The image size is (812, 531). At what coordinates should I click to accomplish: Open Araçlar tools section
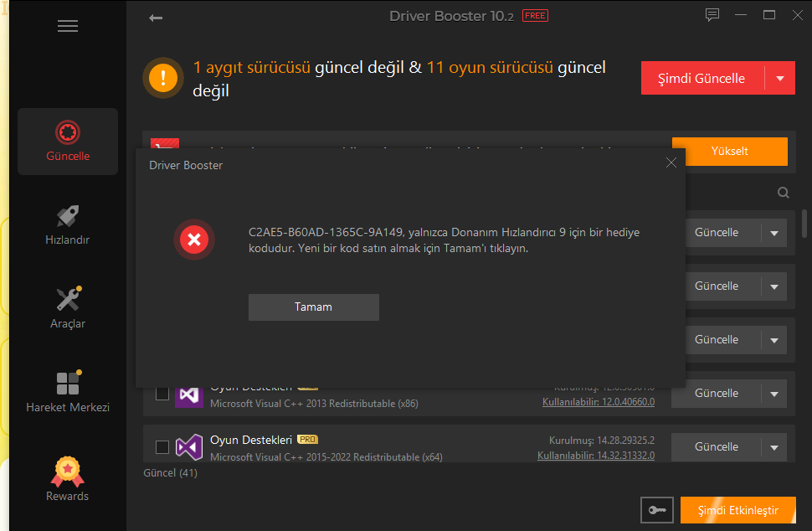[68, 307]
